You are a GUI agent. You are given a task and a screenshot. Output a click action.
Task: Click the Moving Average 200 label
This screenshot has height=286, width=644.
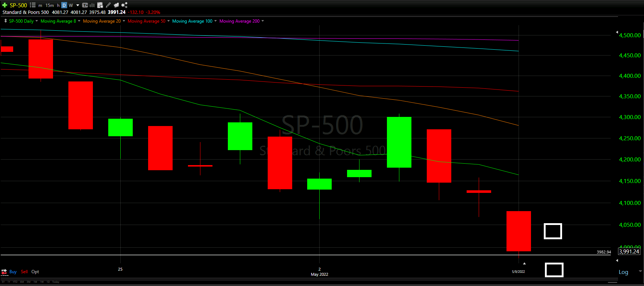(x=240, y=21)
